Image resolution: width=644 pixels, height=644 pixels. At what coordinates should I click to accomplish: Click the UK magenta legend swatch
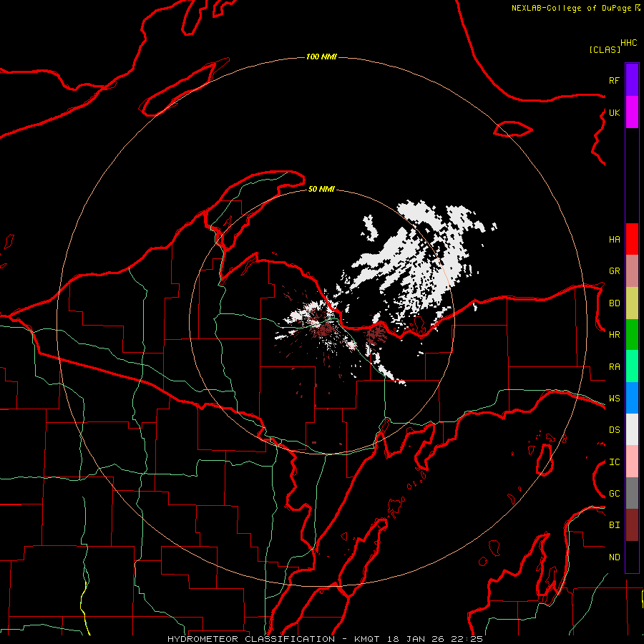coord(632,112)
